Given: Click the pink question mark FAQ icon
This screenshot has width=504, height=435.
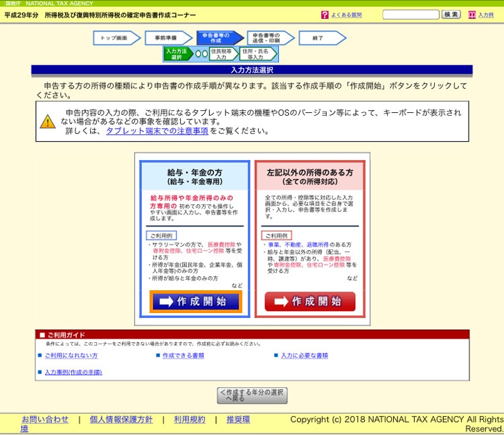Looking at the screenshot, I should click(325, 15).
